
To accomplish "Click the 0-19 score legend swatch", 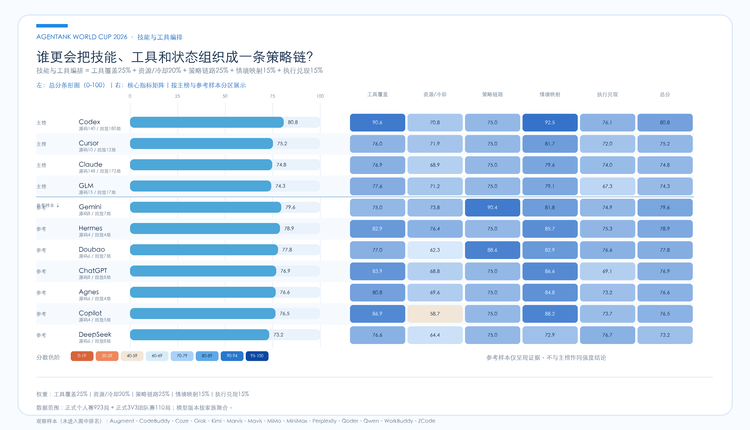I will (x=82, y=356).
